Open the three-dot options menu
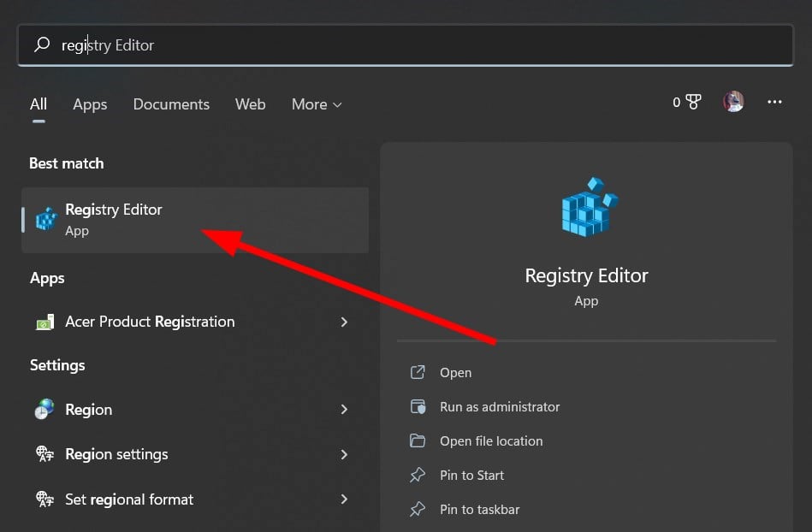 [774, 102]
